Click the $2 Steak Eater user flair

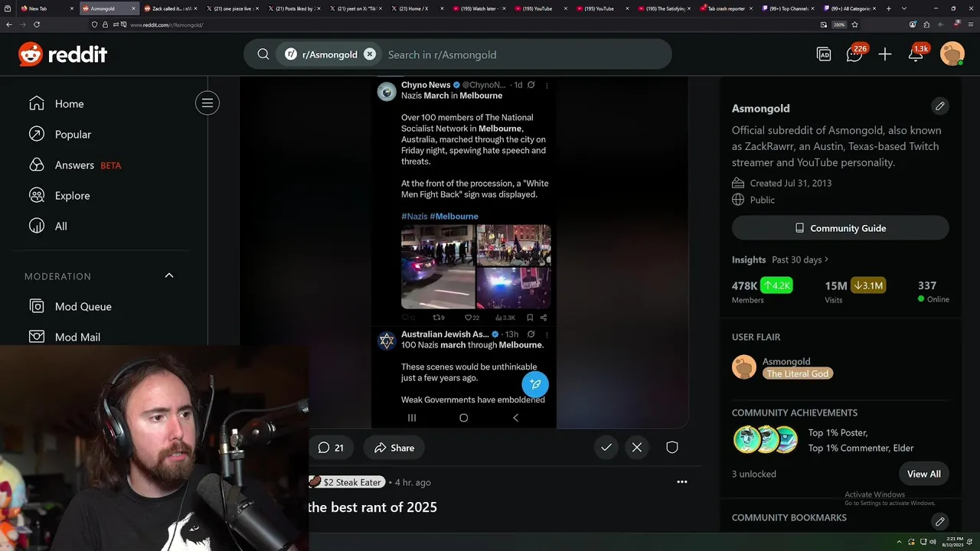(x=346, y=482)
